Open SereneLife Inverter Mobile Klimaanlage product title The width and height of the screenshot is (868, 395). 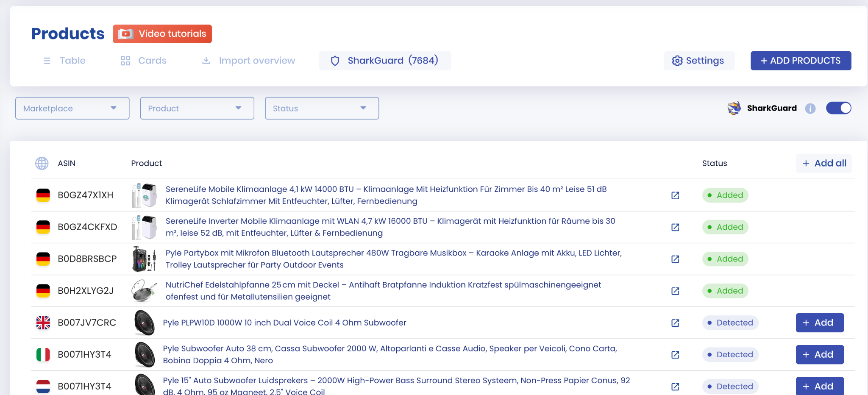pos(390,227)
